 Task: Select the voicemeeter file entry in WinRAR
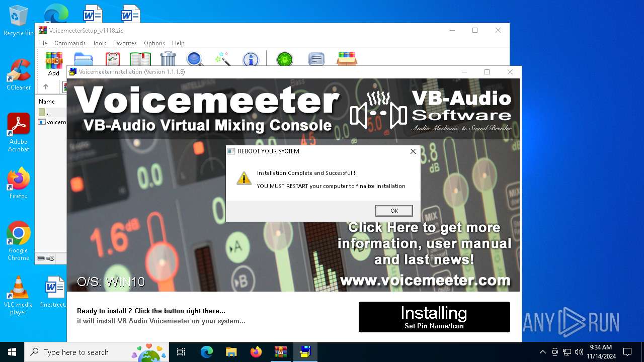click(x=52, y=122)
